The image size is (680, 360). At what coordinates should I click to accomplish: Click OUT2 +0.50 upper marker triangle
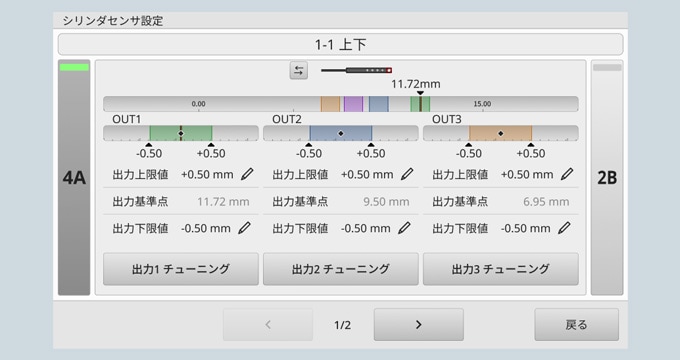point(371,145)
